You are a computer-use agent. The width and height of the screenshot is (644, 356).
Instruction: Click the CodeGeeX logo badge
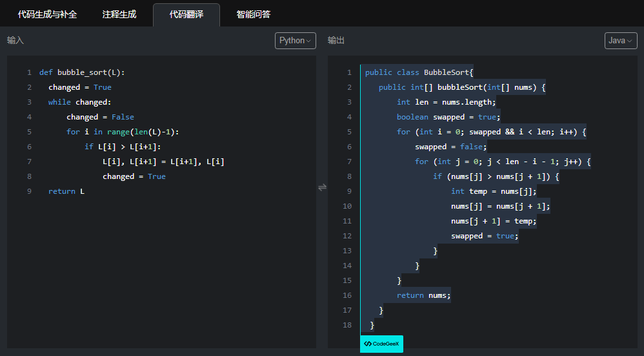coord(381,344)
